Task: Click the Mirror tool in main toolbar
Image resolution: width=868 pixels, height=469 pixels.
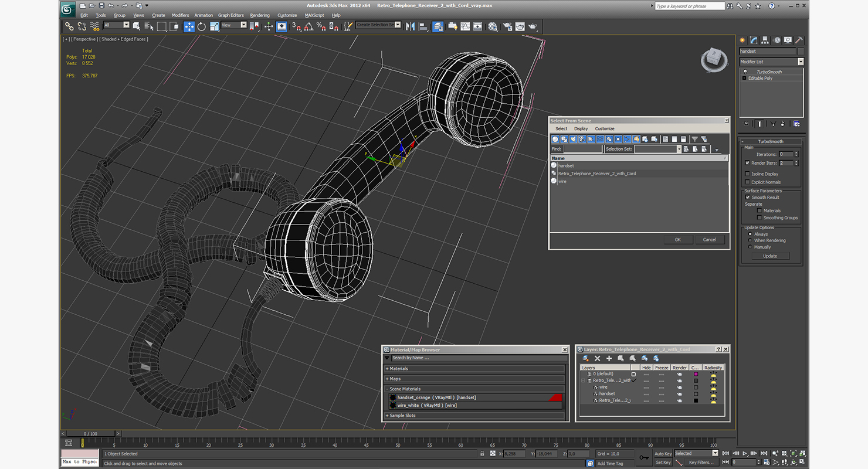Action: 410,26
